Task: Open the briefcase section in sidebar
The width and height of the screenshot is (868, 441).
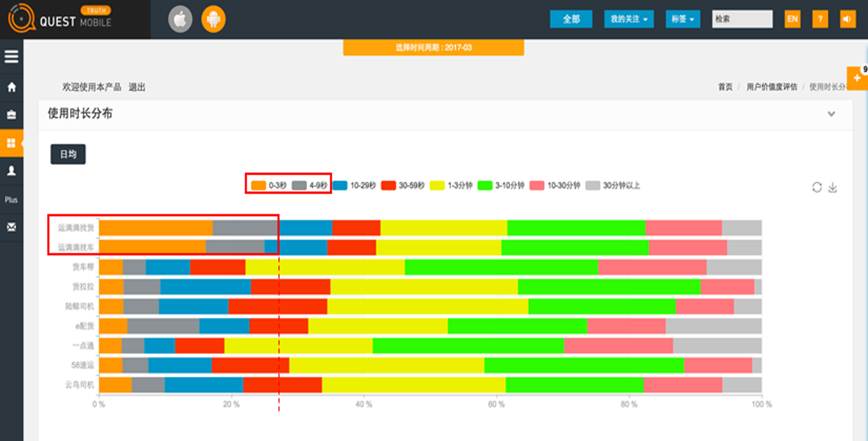Action: click(x=11, y=115)
